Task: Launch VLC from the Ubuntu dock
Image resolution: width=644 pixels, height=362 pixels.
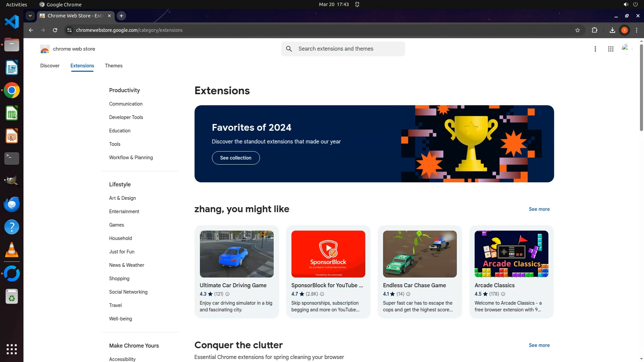Action: click(x=12, y=250)
